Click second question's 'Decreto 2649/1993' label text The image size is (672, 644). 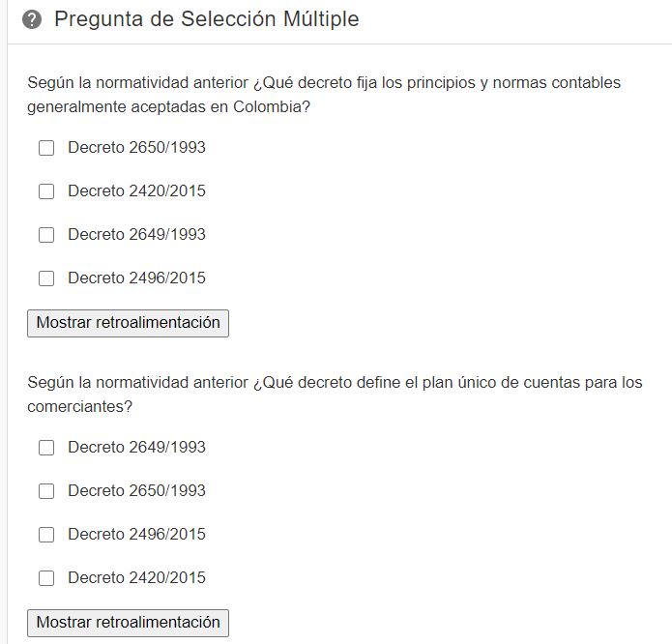[x=136, y=448]
